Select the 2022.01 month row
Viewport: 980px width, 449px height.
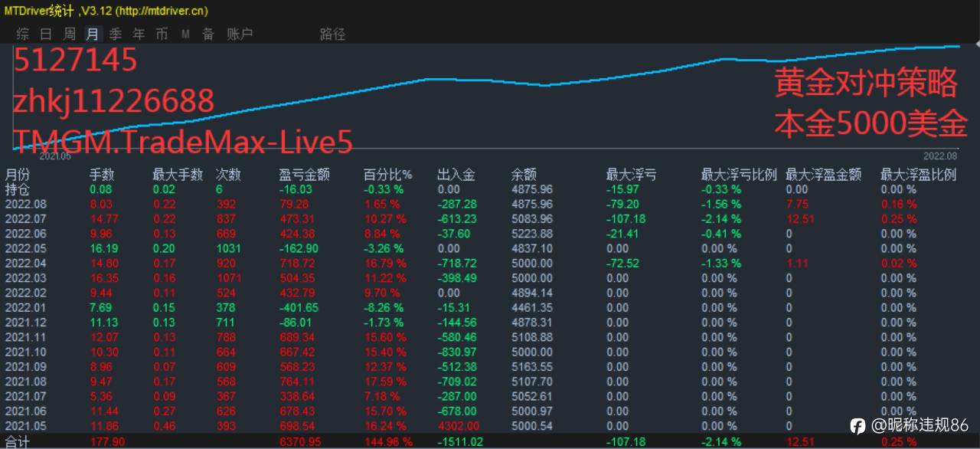(490, 308)
